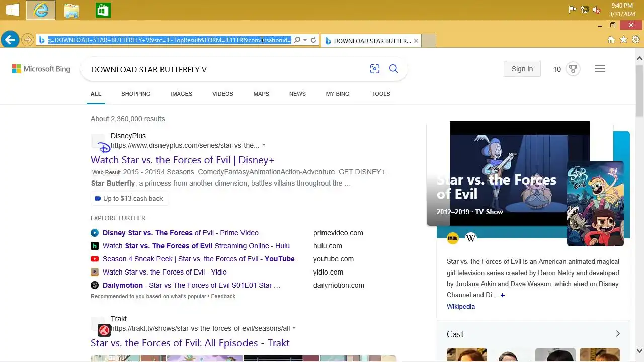644x362 pixels.
Task: Open the browser Home icon
Action: click(611, 40)
